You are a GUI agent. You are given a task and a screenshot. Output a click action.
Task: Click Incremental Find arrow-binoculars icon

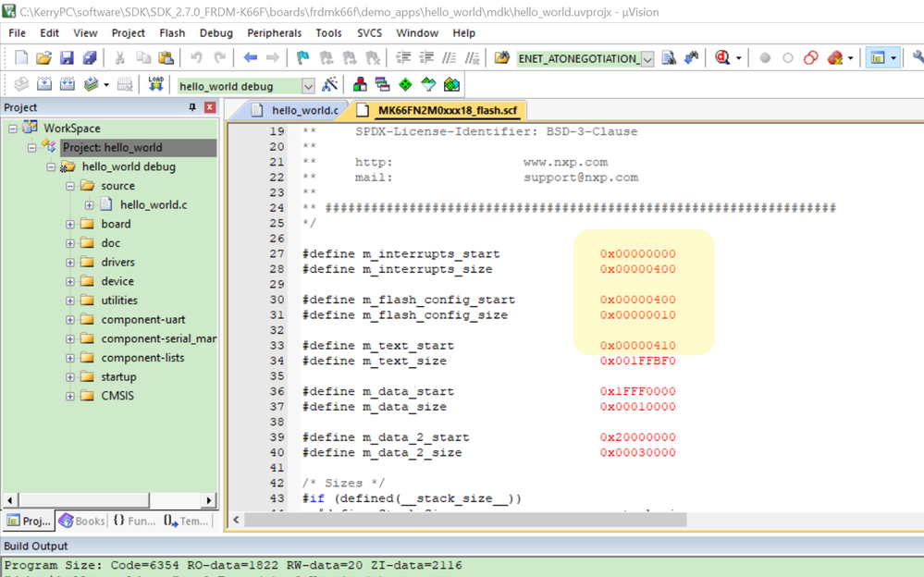coord(692,57)
